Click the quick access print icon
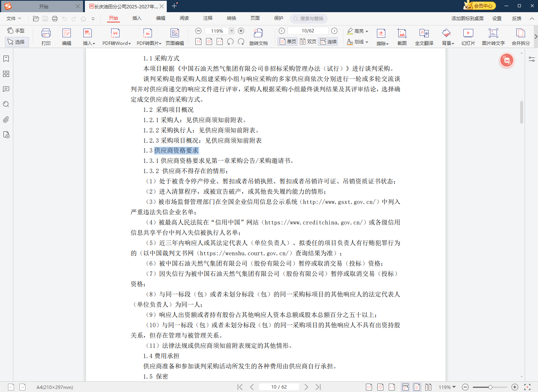 coord(55,18)
